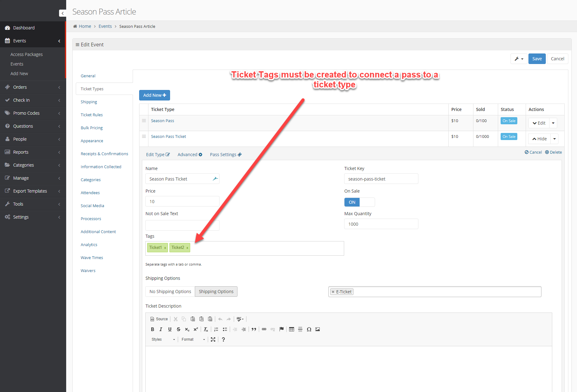Expand the Reports sidebar menu

(x=33, y=152)
